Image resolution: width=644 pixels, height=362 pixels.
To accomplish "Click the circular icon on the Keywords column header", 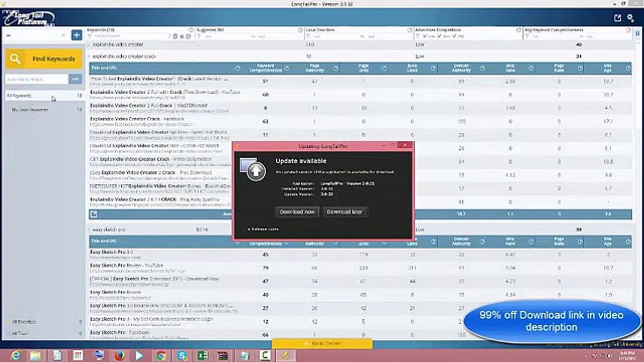I will coord(191,30).
